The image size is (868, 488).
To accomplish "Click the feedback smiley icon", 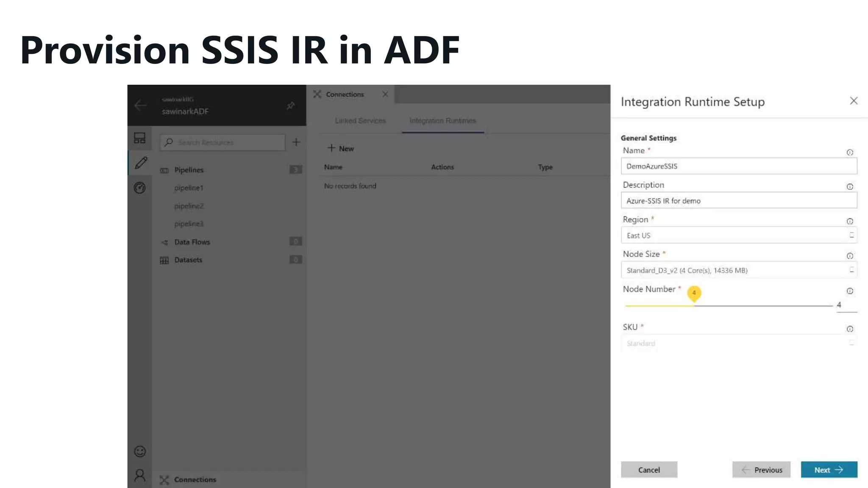I will coord(140,452).
